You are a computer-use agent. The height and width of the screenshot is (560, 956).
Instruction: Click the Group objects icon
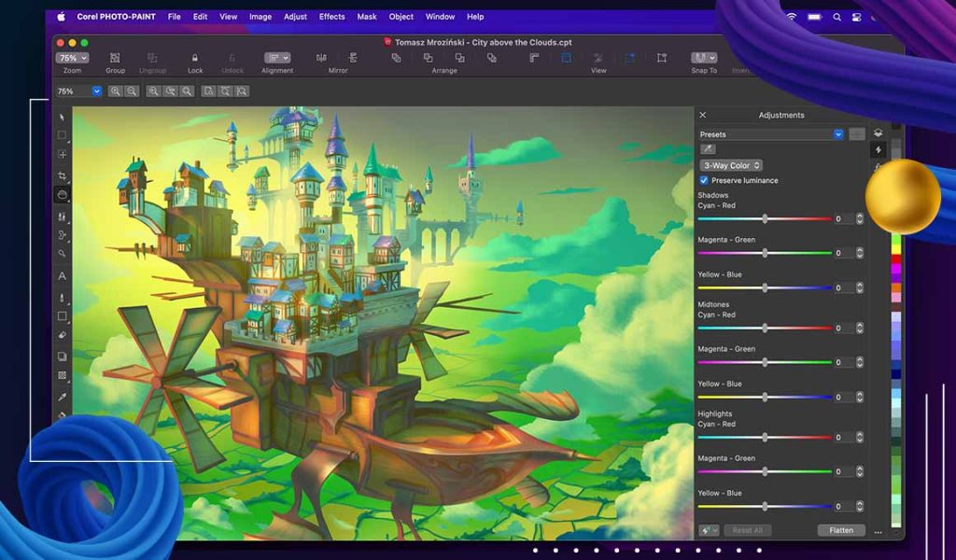(115, 58)
